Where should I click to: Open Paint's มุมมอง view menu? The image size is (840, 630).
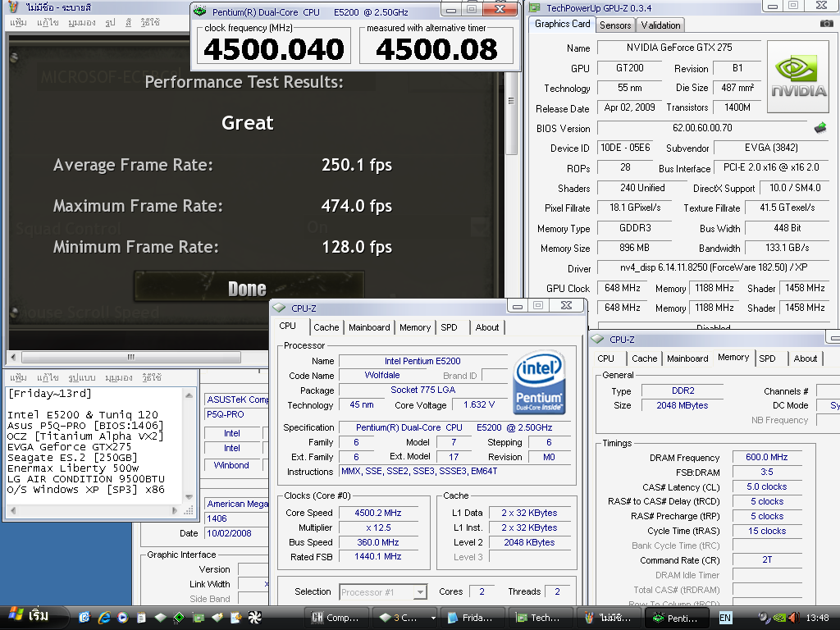click(81, 22)
